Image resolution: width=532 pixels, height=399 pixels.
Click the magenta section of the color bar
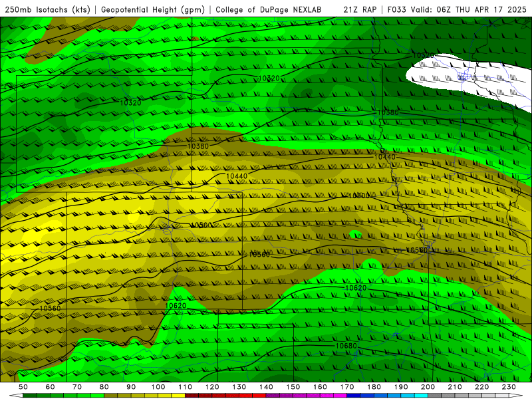click(x=307, y=396)
